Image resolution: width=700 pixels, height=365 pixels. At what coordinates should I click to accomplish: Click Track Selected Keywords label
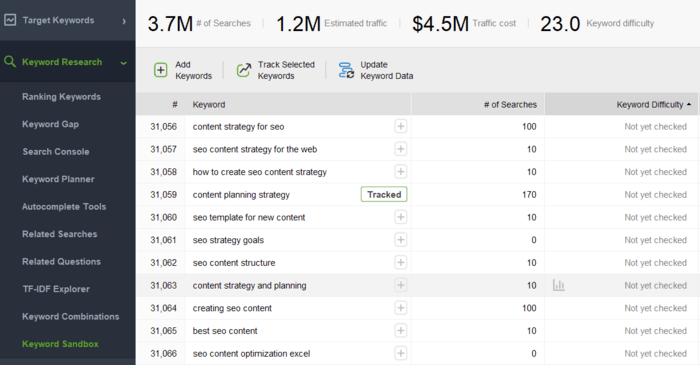286,70
